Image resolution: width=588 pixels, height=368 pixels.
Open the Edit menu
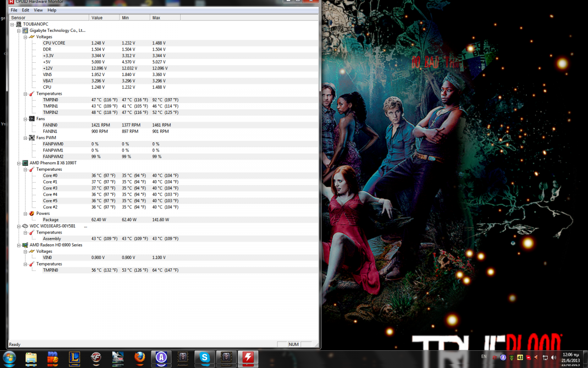pyautogui.click(x=25, y=10)
